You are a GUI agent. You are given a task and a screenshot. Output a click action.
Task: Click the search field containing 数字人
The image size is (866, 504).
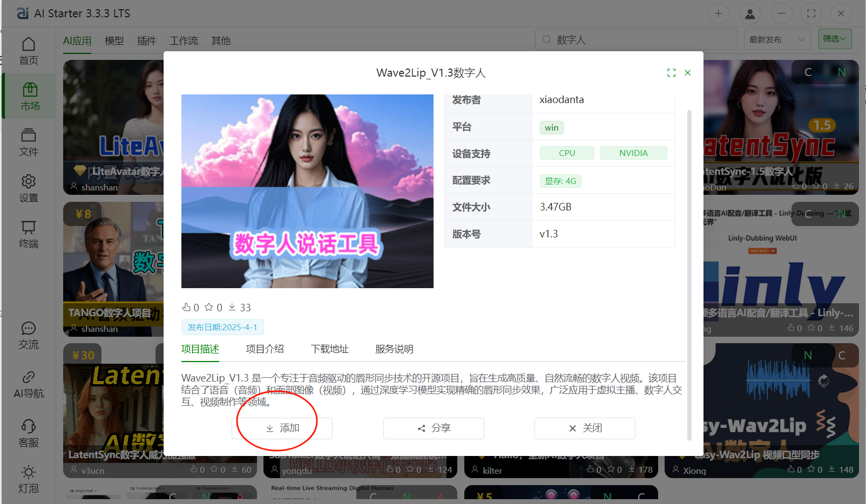point(636,39)
